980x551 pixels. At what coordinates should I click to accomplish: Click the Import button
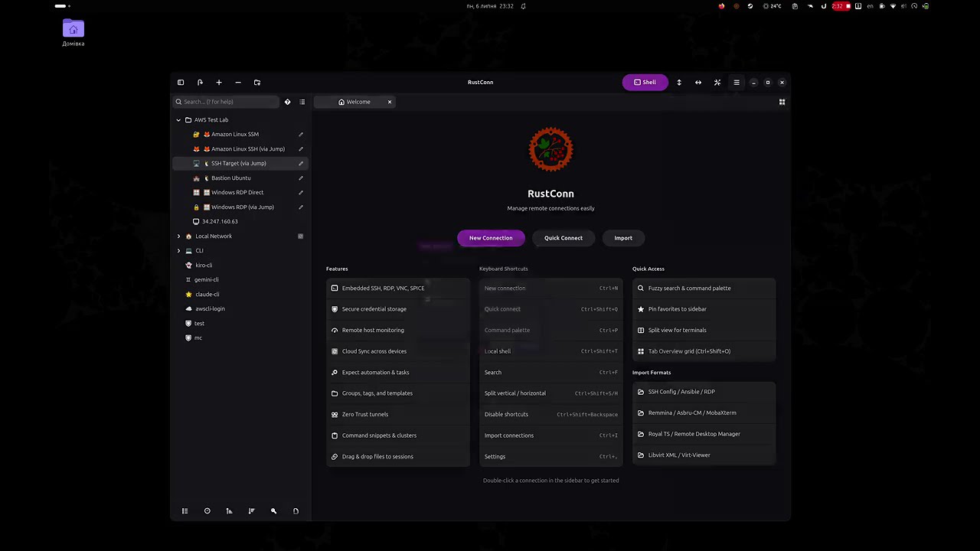(623, 238)
